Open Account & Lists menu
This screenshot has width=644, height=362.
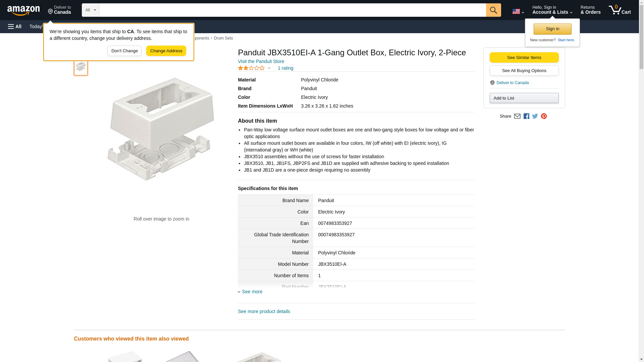(x=552, y=10)
